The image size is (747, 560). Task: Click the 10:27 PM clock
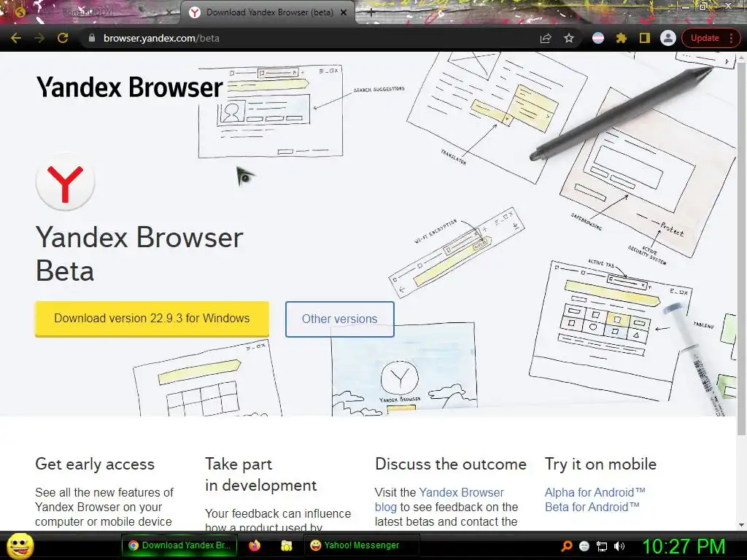tap(684, 546)
